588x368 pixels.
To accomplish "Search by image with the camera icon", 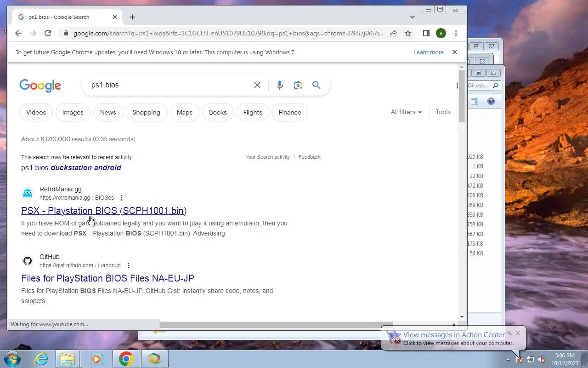I will (298, 85).
